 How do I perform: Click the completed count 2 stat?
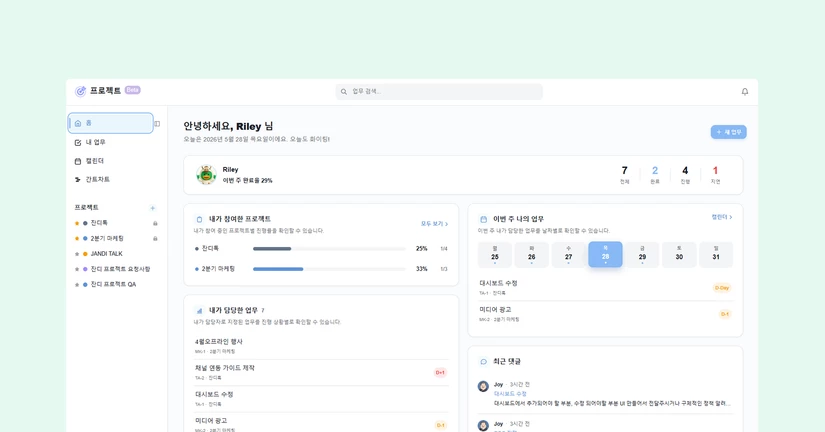[x=655, y=175]
